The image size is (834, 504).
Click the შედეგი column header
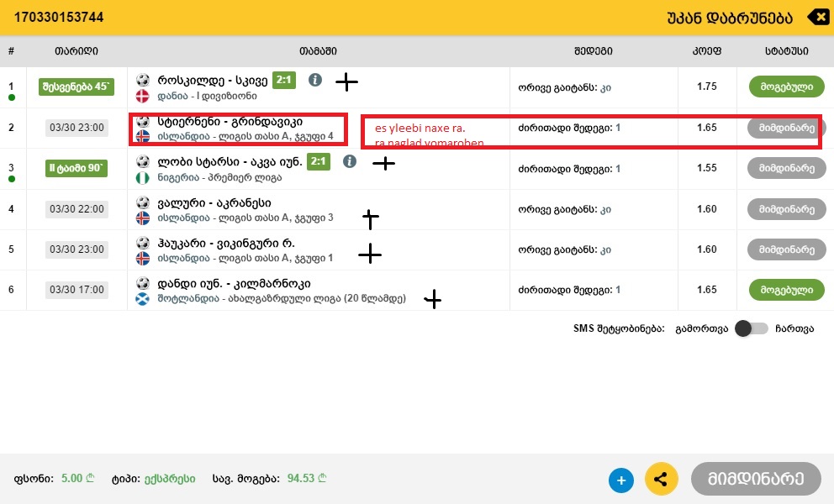coord(593,51)
